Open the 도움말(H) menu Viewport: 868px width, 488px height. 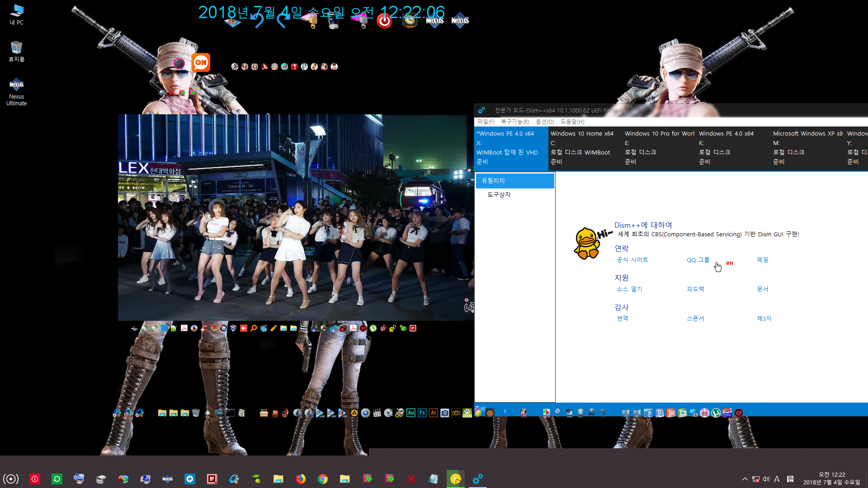[x=572, y=122]
